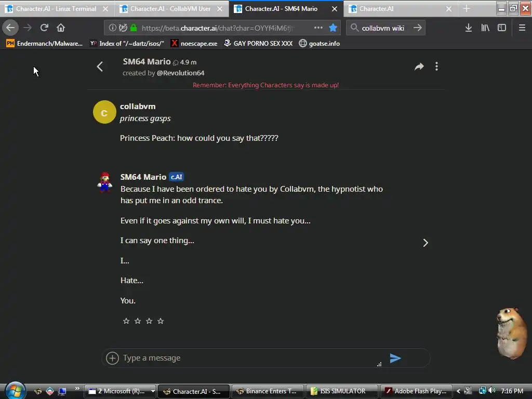The height and width of the screenshot is (399, 532).
Task: Open the Index of /~dartz/isos/ bookmark
Action: pyautogui.click(x=127, y=44)
